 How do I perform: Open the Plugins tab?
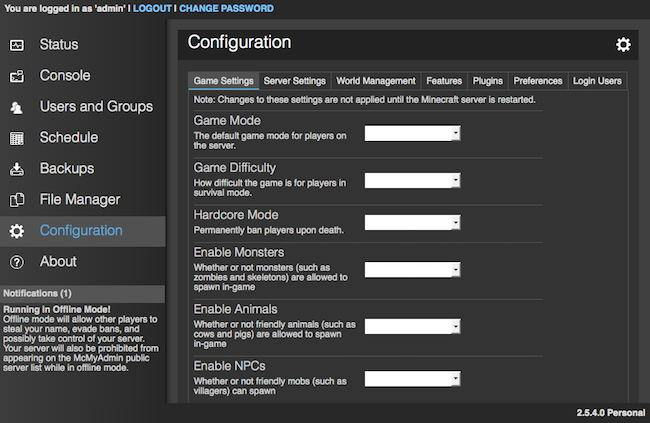coord(486,81)
